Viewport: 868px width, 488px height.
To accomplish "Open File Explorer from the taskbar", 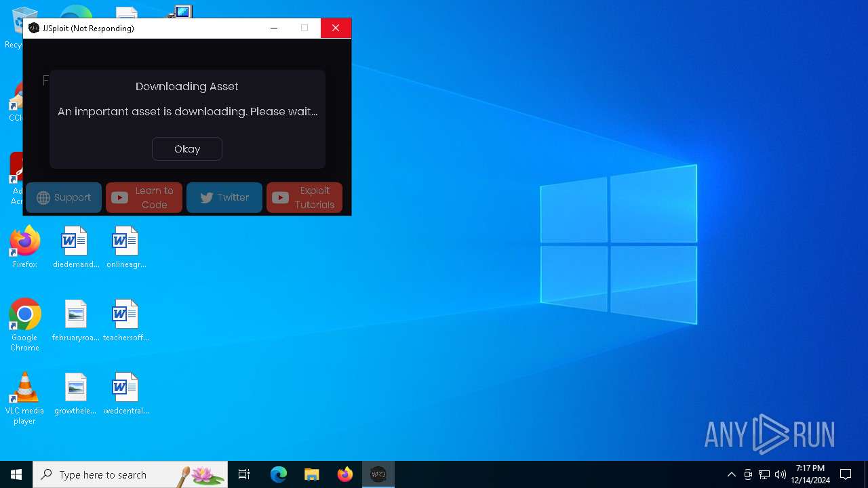I will tap(312, 474).
